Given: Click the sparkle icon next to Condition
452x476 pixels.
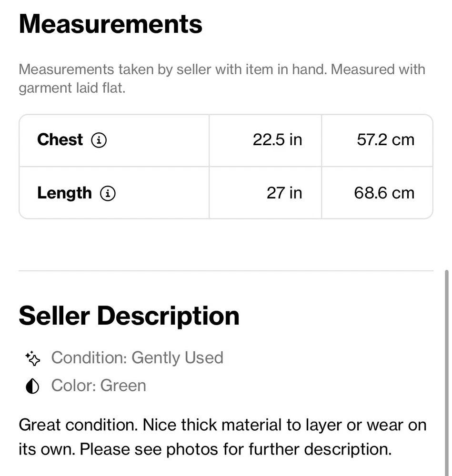Looking at the screenshot, I should pos(32,358).
